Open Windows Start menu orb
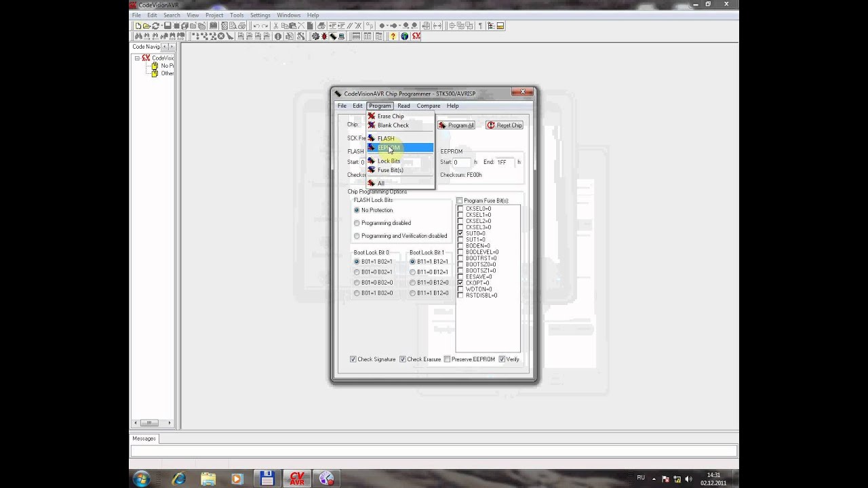The image size is (868, 488). (x=142, y=479)
